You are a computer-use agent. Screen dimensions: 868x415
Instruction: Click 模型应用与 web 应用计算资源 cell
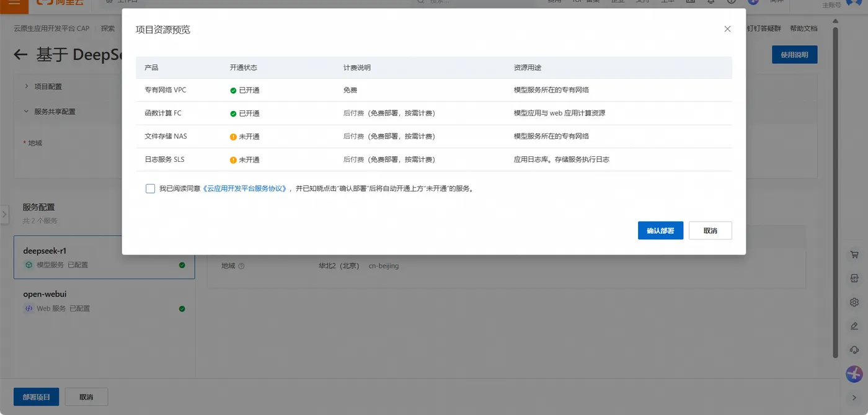click(559, 114)
